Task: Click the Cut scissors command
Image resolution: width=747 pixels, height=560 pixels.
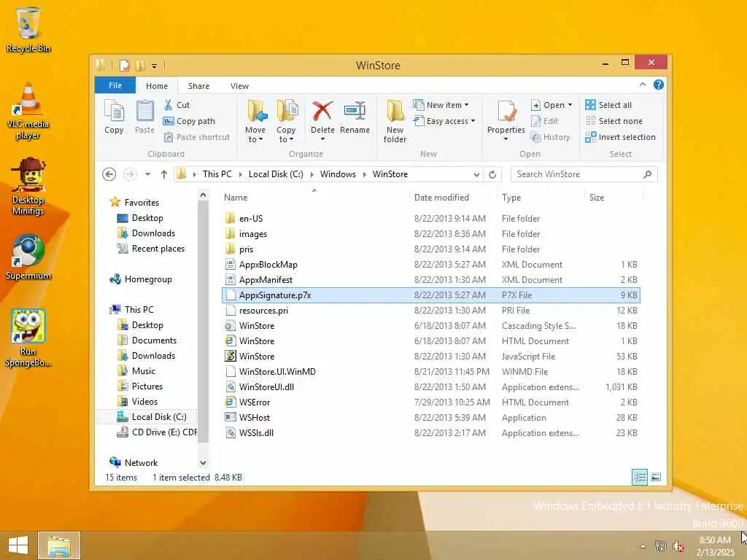Action: (x=177, y=105)
